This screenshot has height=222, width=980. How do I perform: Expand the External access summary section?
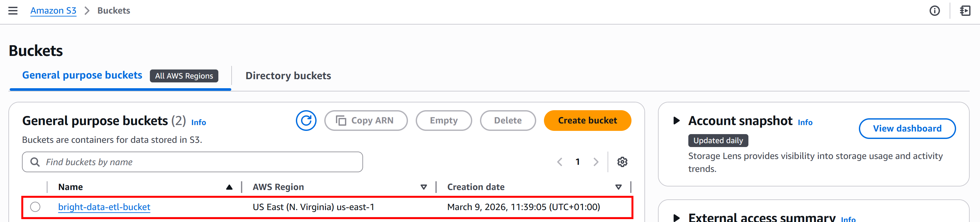click(676, 218)
